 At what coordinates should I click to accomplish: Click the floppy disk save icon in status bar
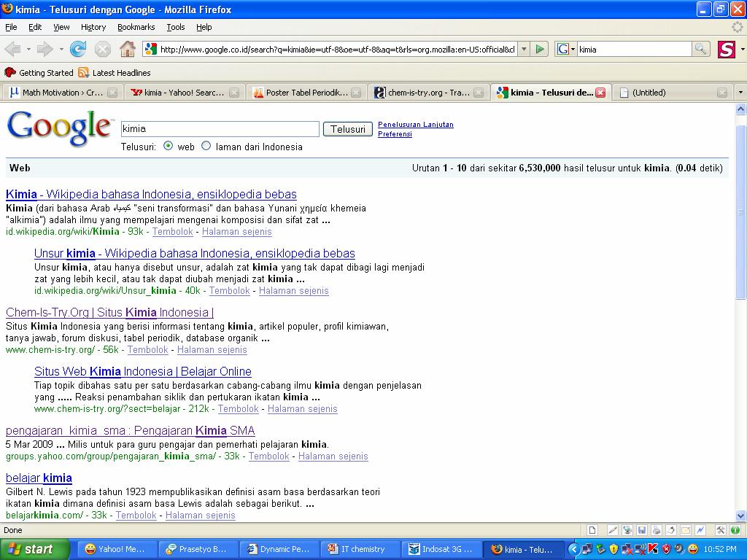tap(642, 530)
